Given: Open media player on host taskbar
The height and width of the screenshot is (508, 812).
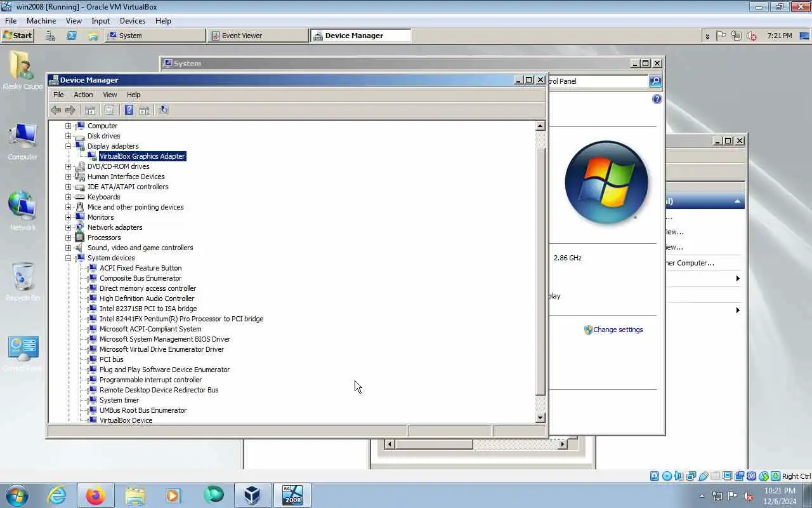Looking at the screenshot, I should pyautogui.click(x=173, y=495).
